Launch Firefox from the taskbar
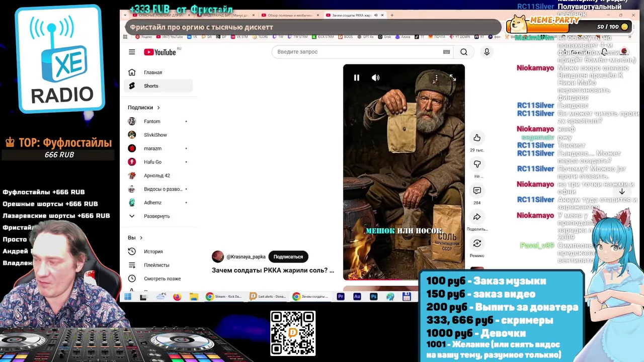Viewport: 644px width, 362px height. click(x=177, y=297)
